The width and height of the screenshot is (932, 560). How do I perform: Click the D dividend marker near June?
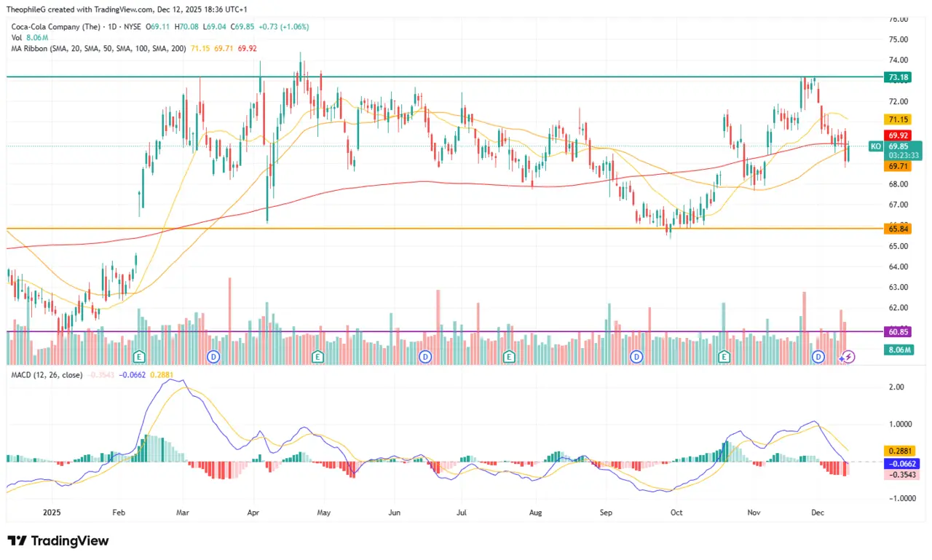(425, 357)
